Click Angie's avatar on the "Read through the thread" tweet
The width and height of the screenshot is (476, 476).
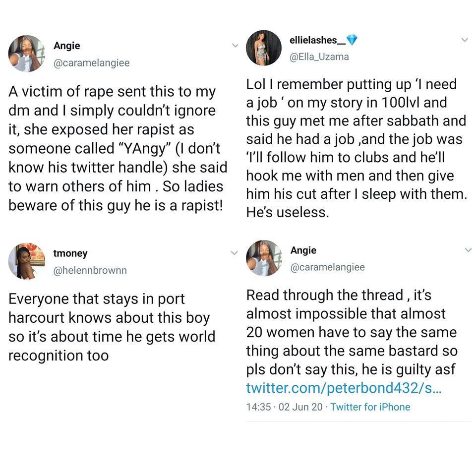coord(264,258)
